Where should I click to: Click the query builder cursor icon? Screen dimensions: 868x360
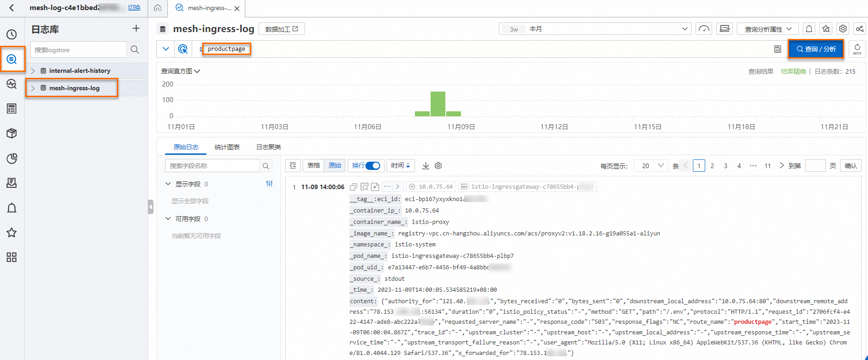[x=183, y=49]
